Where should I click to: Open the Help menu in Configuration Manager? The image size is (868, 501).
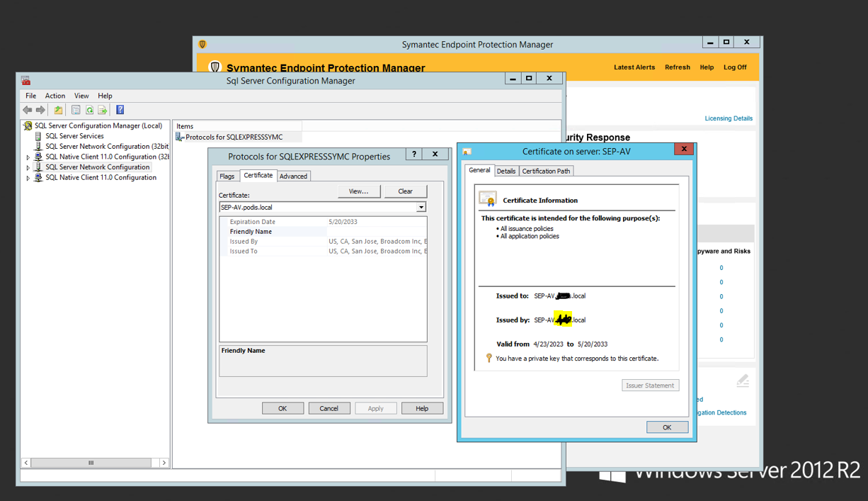coord(105,96)
